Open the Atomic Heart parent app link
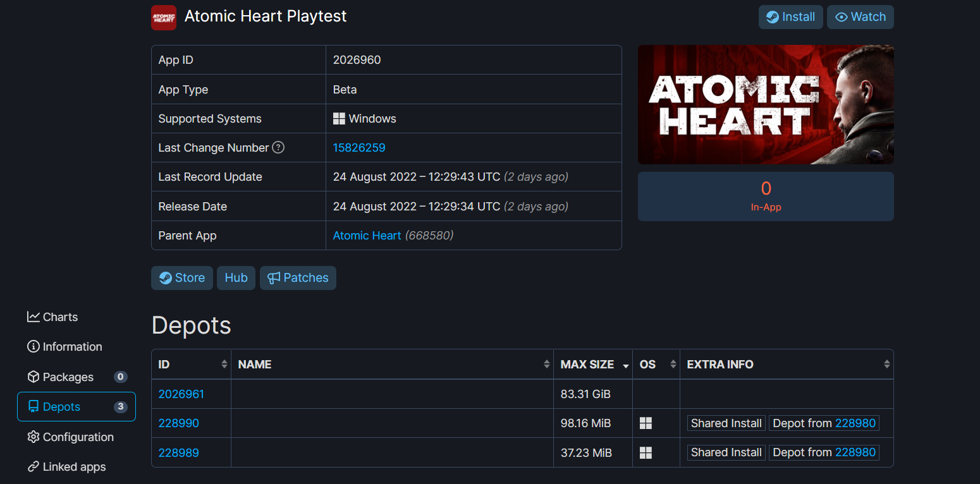 [367, 236]
